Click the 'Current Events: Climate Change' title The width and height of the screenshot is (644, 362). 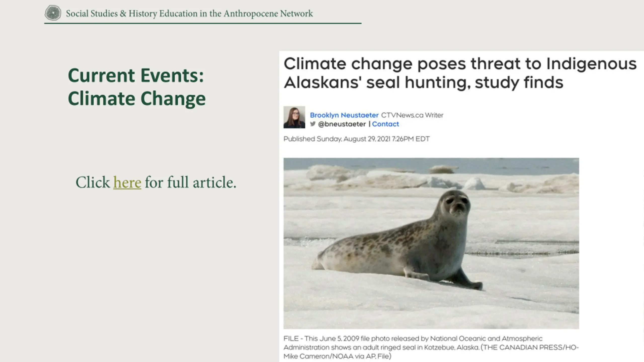pos(137,87)
